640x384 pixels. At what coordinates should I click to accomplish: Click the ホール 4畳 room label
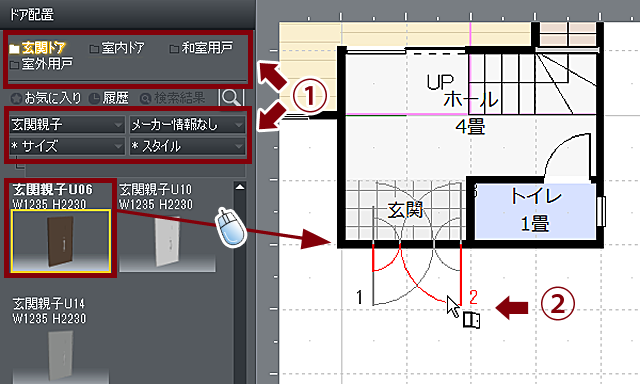pyautogui.click(x=470, y=112)
